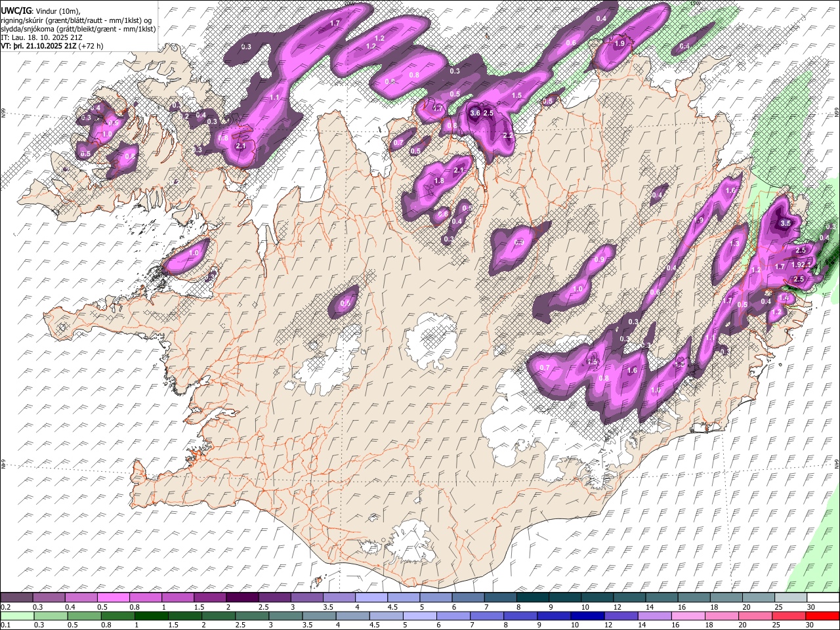Pick the crimson 25–30 swatch, lower scale
The image size is (840, 630).
[789, 616]
